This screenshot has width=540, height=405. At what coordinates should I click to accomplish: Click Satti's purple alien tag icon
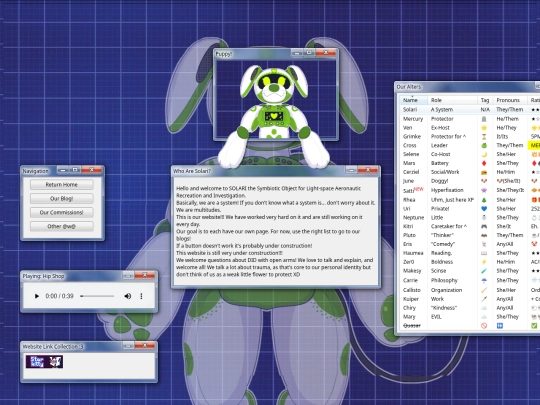point(484,190)
